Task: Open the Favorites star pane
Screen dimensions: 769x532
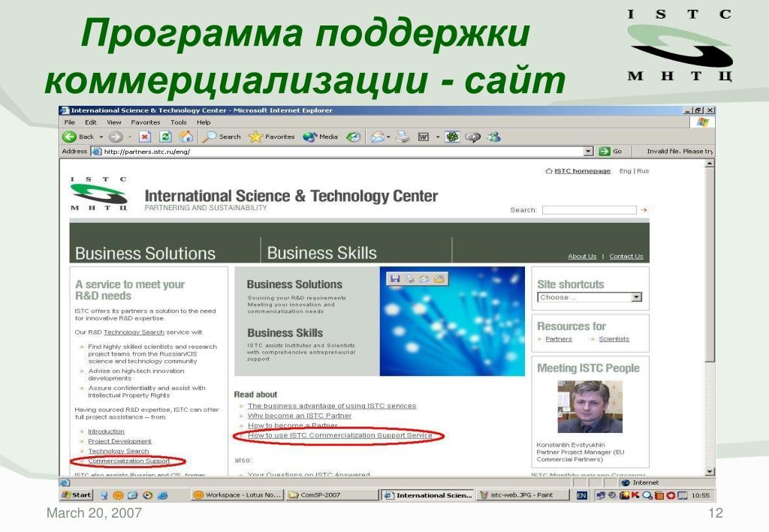Action: (x=271, y=137)
